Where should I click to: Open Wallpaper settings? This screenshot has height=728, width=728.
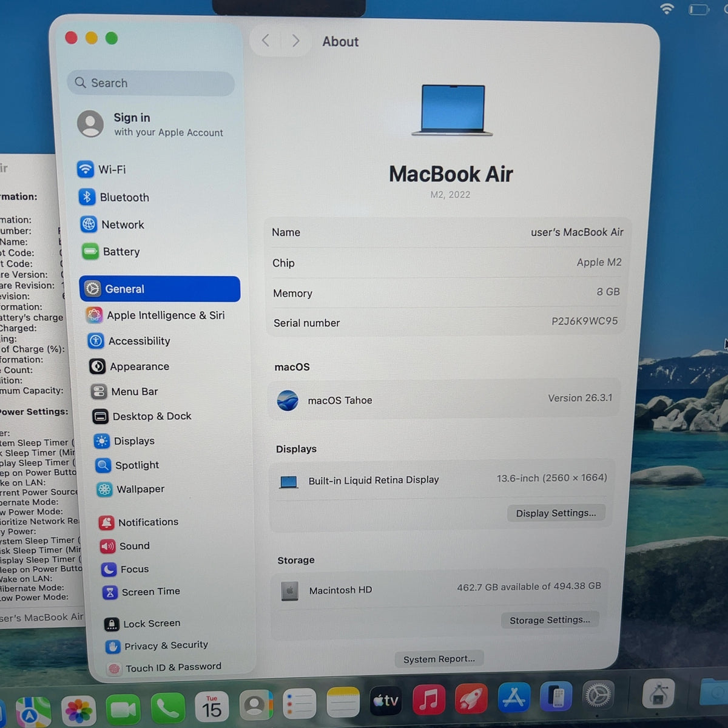click(x=131, y=489)
